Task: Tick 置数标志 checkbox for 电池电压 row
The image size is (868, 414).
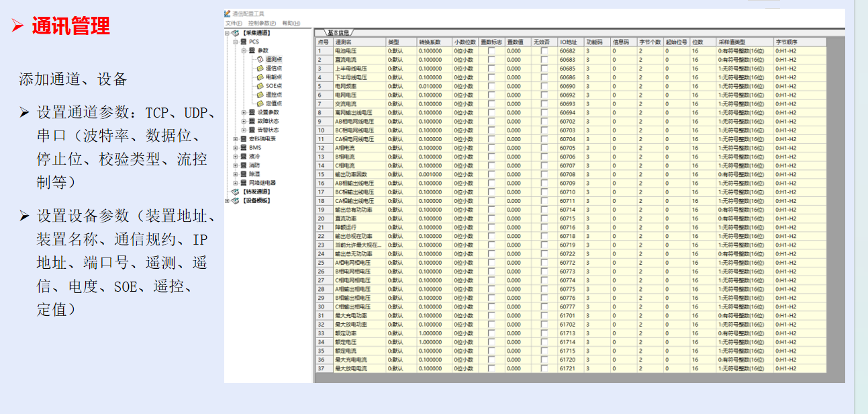Action: click(491, 50)
